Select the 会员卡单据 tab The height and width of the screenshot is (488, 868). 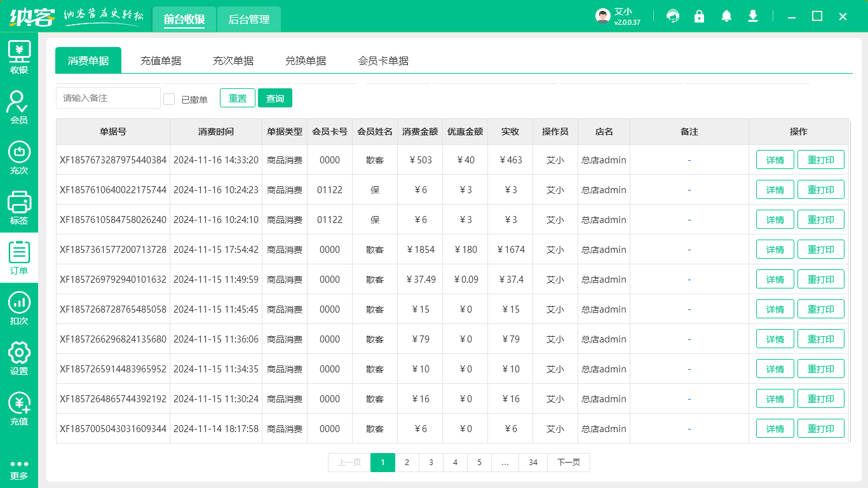coord(383,60)
